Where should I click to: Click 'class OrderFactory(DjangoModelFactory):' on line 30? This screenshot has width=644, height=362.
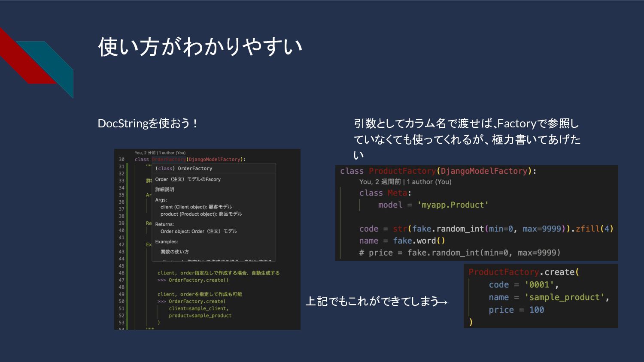[x=190, y=160]
